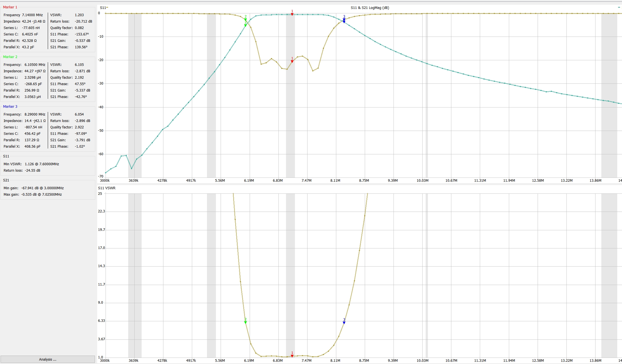The width and height of the screenshot is (622, 364).
Task: Click Marker 3 return loss -2.896 dB
Action: click(82, 121)
